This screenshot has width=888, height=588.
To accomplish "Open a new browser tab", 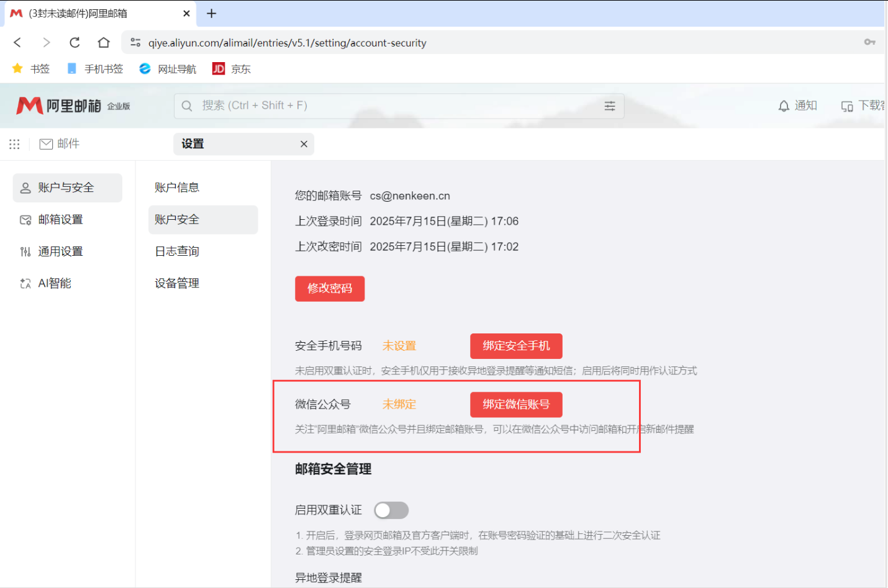I will [211, 13].
